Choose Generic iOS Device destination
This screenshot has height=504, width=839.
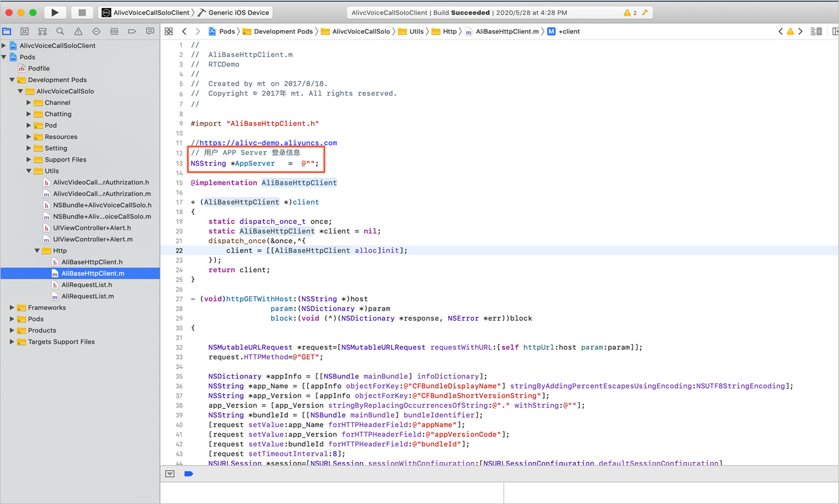pyautogui.click(x=234, y=13)
